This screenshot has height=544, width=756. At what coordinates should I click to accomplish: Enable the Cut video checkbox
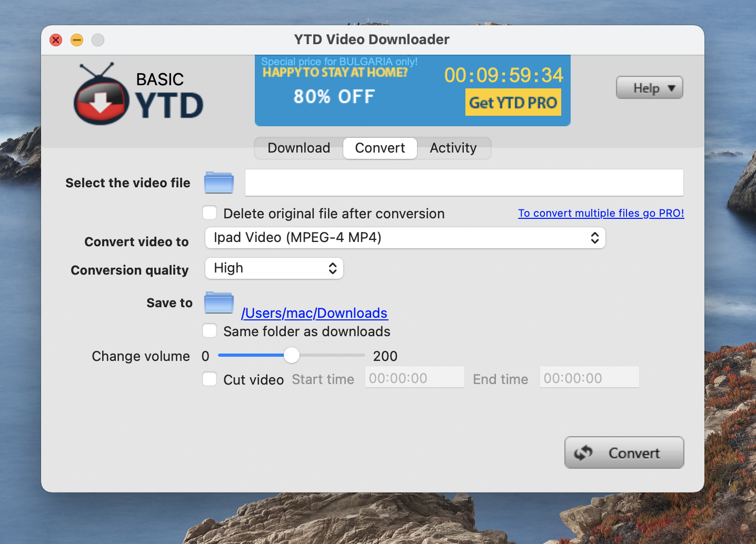[x=210, y=379]
